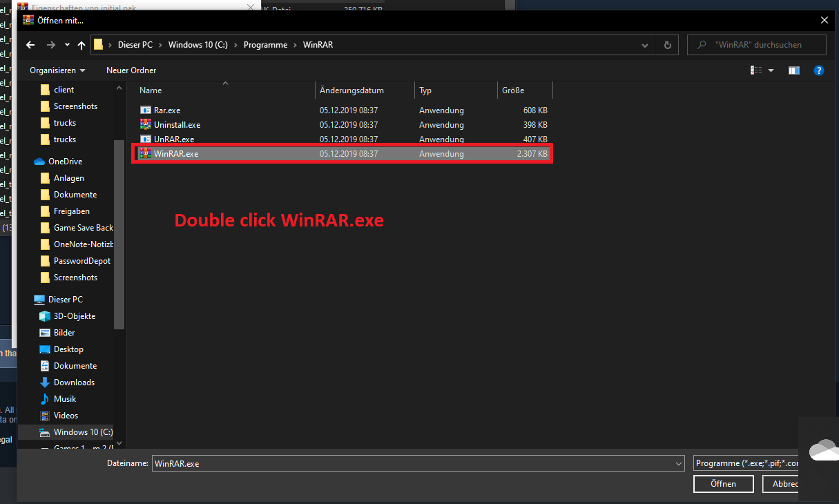Open OneNote-Notizb folder

pyautogui.click(x=83, y=244)
